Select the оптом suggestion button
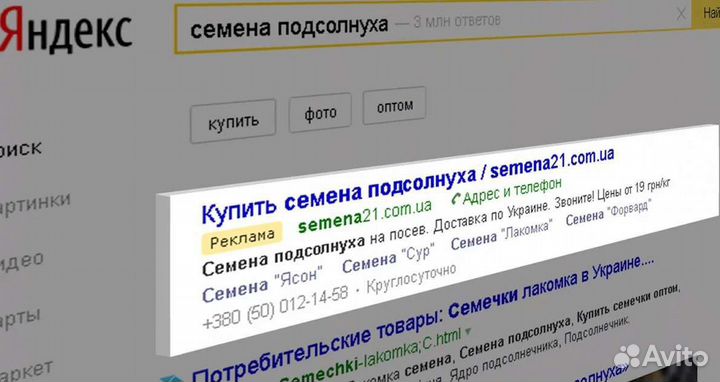This screenshot has width=720, height=382. pyautogui.click(x=394, y=106)
